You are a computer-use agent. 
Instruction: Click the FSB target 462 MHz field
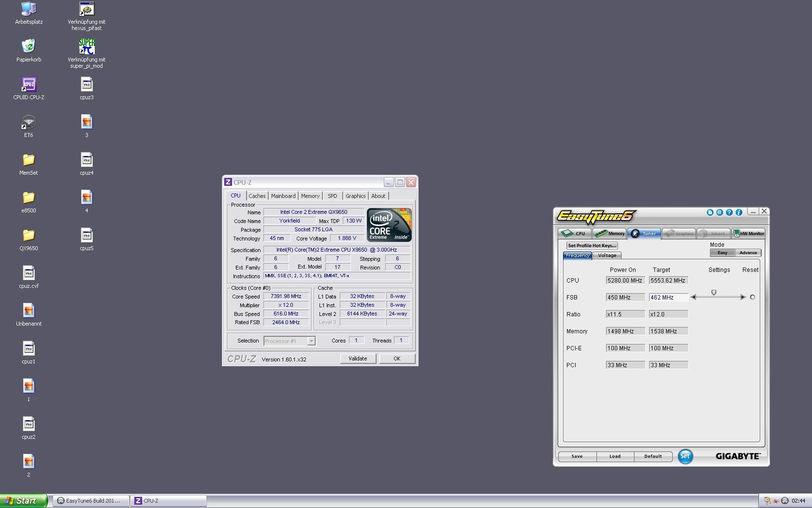[668, 298]
